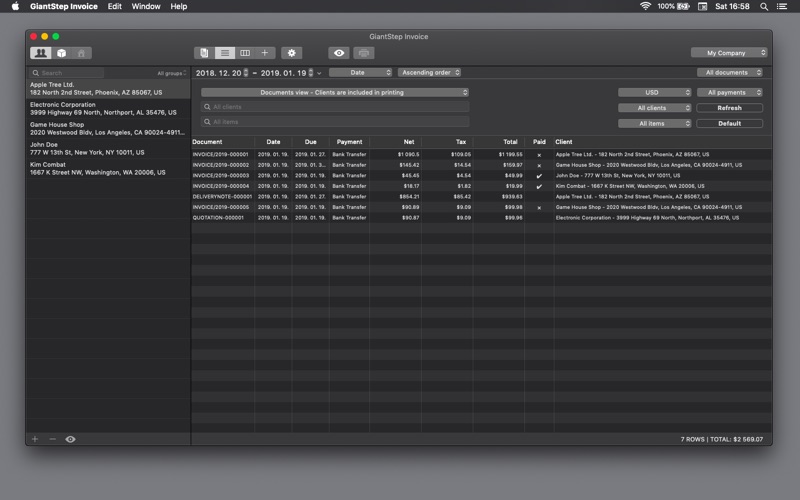Screen dimensions: 800x500
Task: Sort by the Document column header
Action: (x=223, y=142)
